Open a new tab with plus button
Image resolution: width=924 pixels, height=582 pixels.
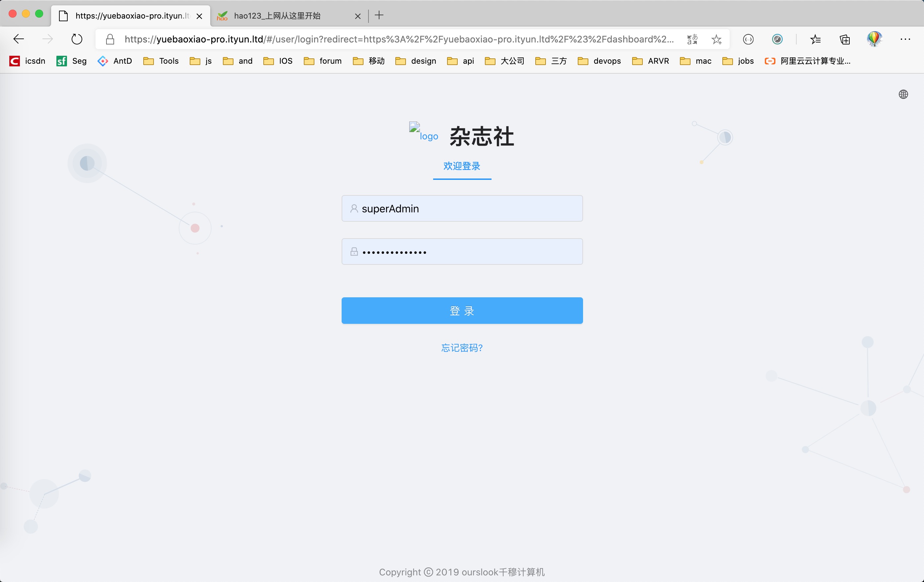[379, 15]
